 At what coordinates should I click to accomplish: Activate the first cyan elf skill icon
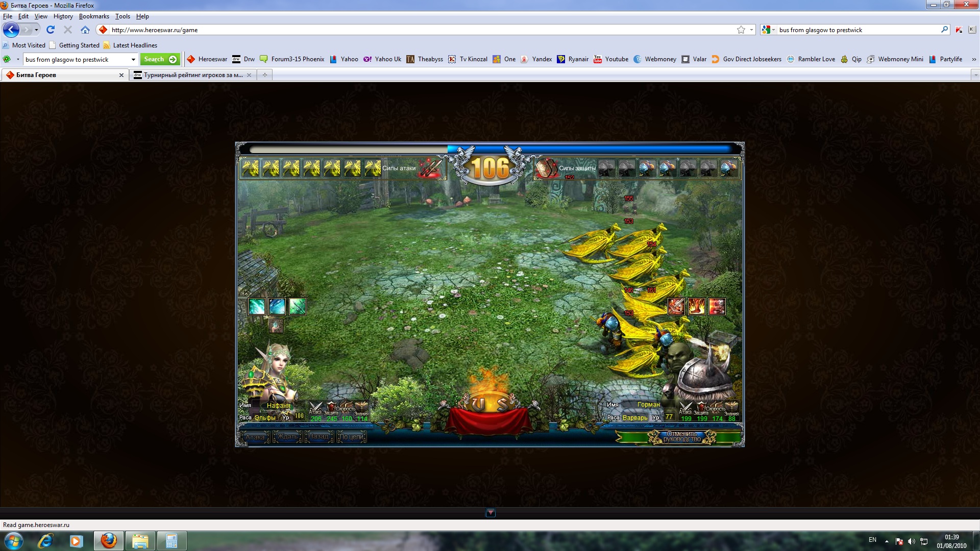257,307
